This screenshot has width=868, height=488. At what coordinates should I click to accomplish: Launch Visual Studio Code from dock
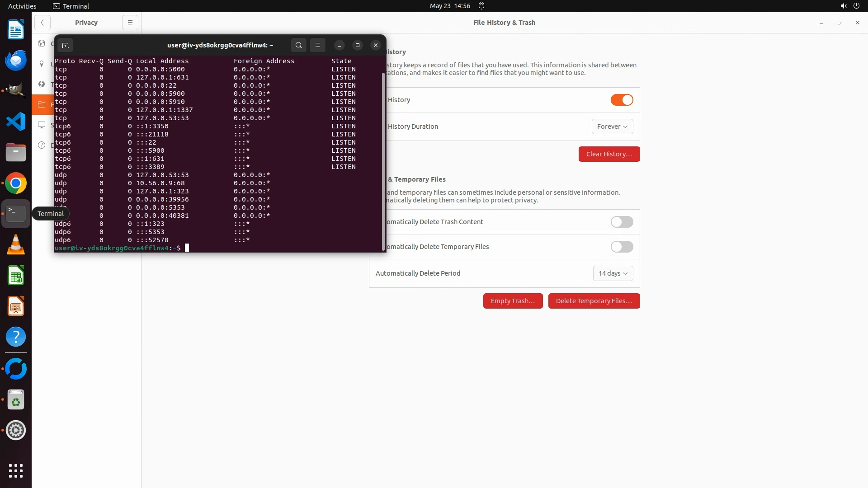(x=16, y=122)
